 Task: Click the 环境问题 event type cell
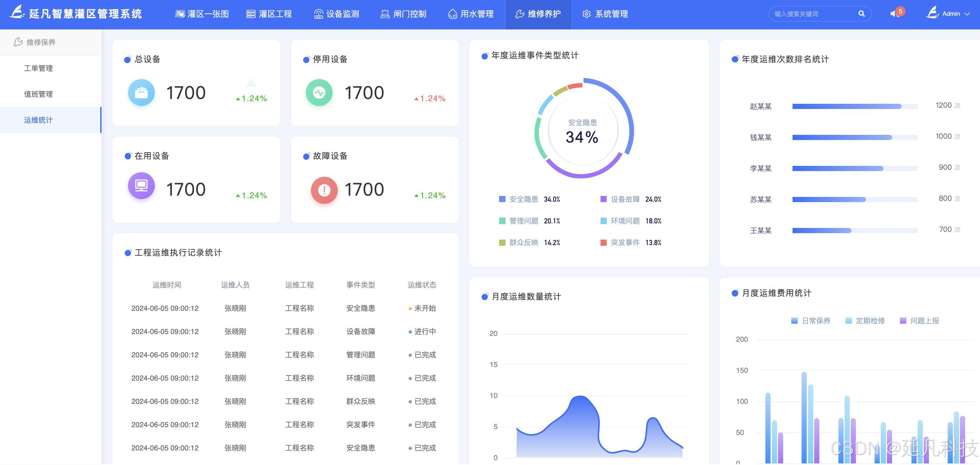click(x=361, y=378)
